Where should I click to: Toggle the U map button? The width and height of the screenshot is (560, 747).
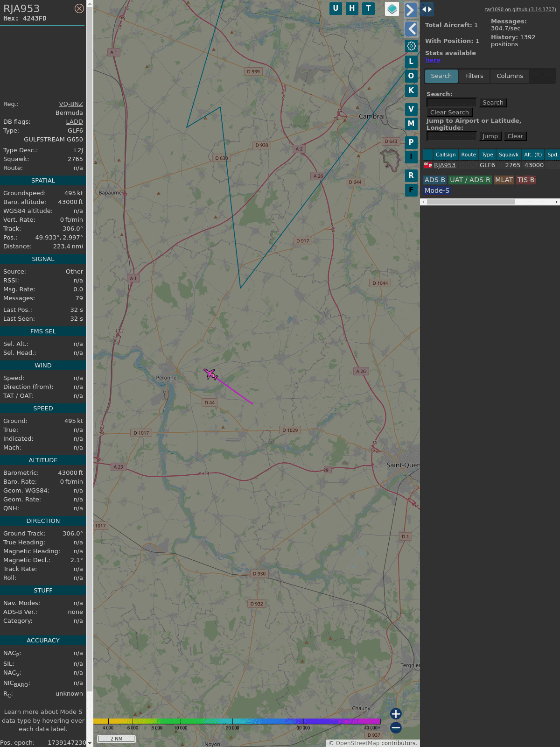pyautogui.click(x=336, y=8)
